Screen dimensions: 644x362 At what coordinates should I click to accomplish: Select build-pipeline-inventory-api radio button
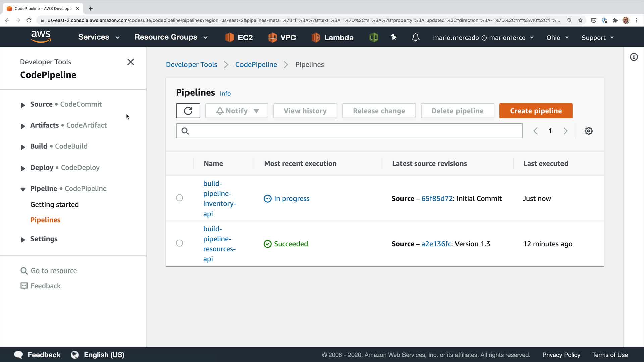pyautogui.click(x=180, y=198)
